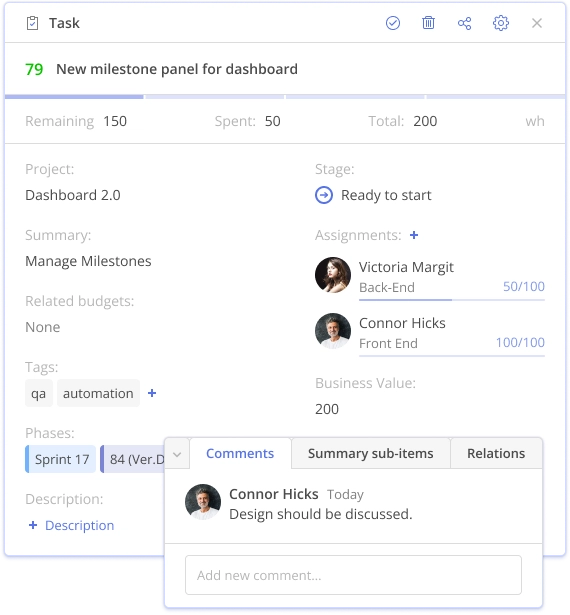
Task: Edit Spent value 50
Action: (273, 121)
